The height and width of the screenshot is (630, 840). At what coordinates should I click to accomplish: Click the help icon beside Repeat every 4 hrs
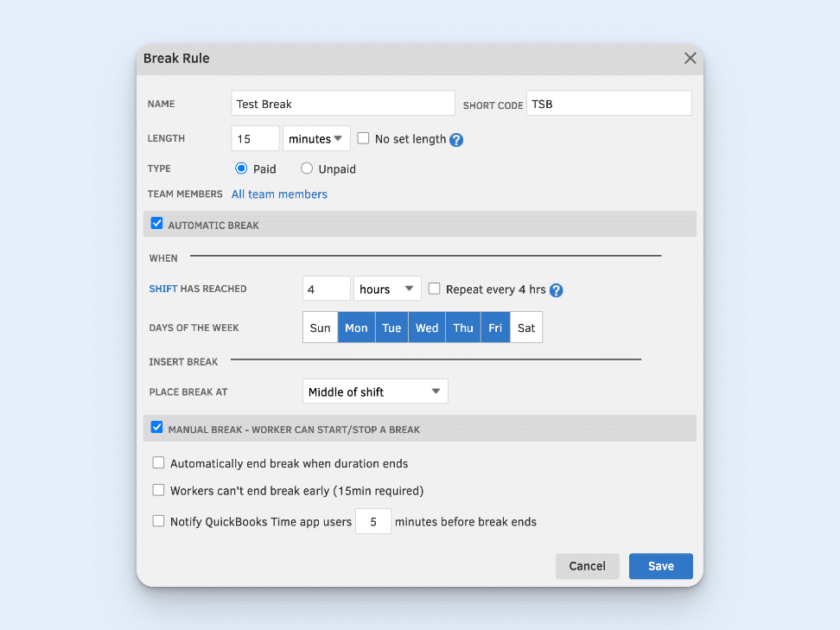556,290
